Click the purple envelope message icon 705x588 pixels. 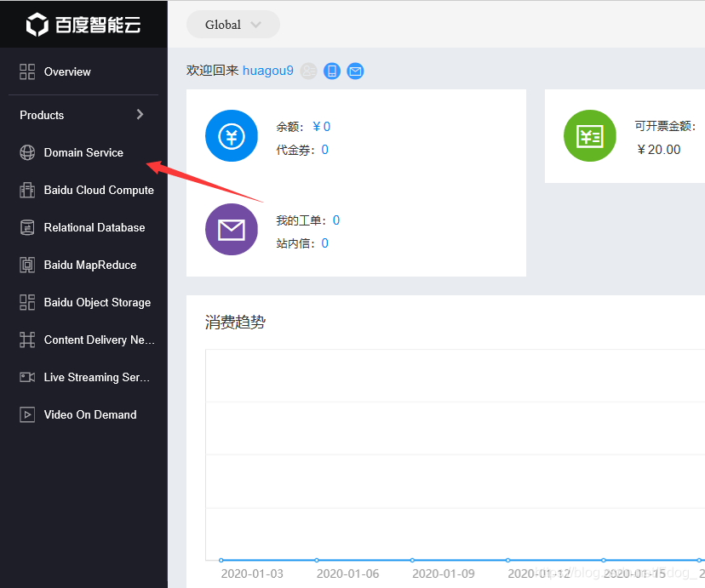(x=232, y=230)
